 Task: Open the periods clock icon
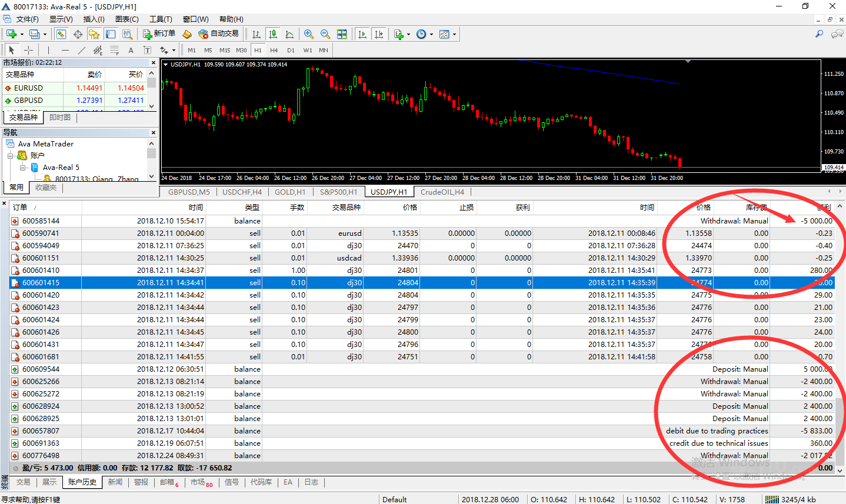421,34
